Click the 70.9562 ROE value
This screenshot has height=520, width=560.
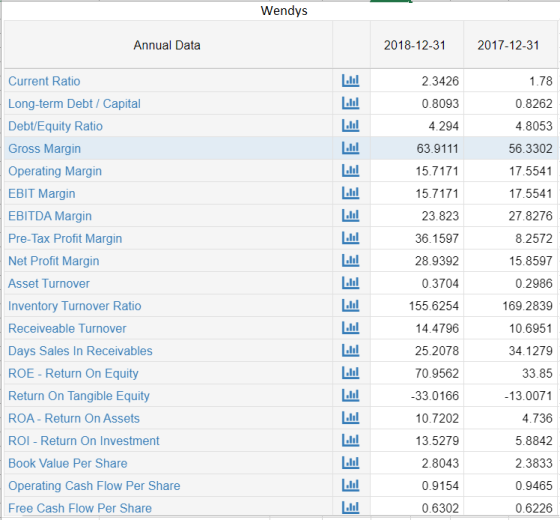click(437, 374)
